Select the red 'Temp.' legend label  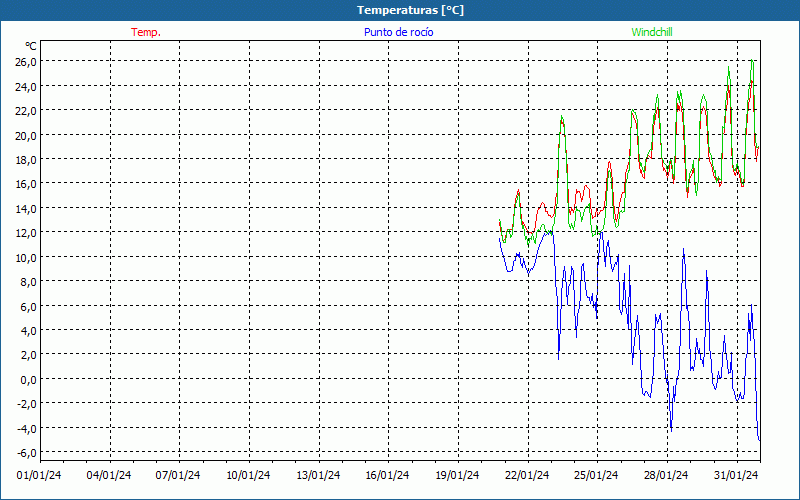tap(146, 32)
